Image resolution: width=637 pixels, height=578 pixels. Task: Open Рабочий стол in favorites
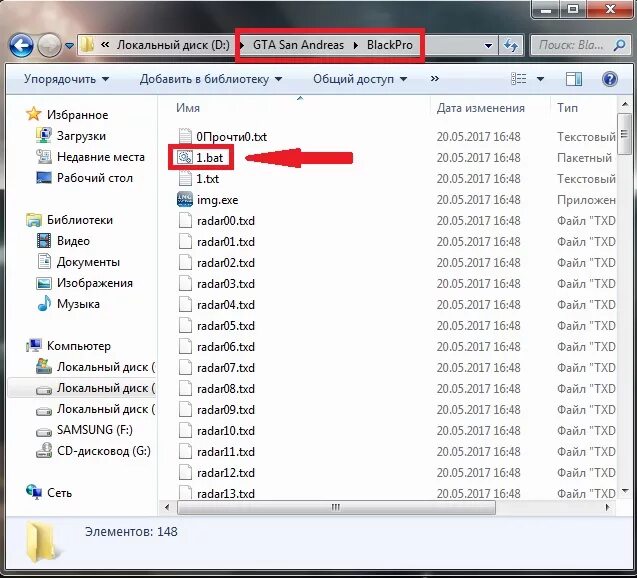tap(95, 178)
